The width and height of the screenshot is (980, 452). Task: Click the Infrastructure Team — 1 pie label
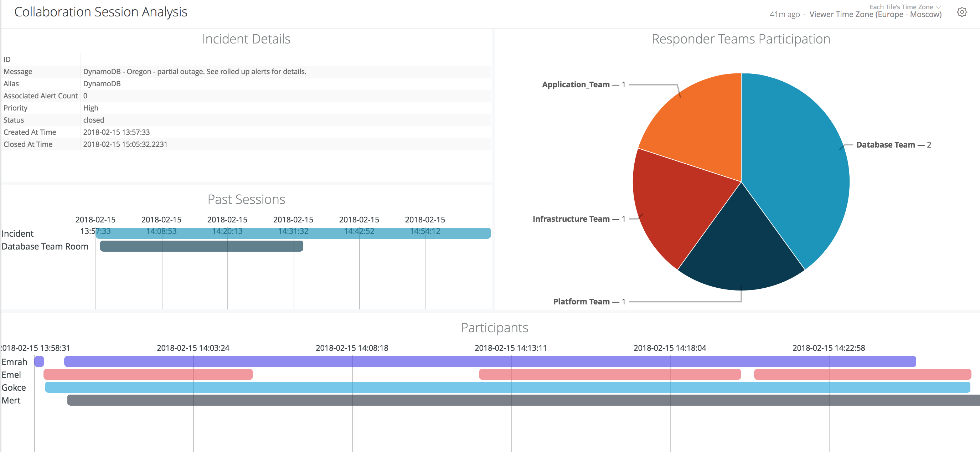pos(579,219)
